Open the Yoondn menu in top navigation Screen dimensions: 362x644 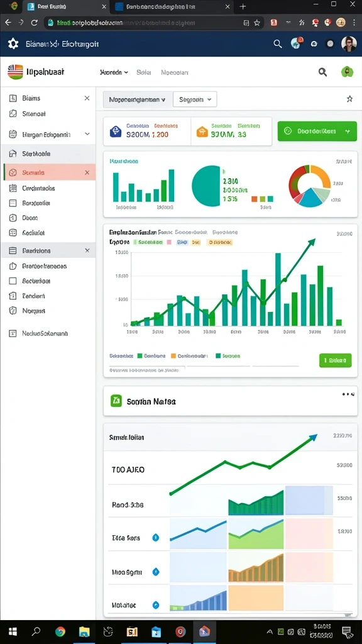pos(114,72)
